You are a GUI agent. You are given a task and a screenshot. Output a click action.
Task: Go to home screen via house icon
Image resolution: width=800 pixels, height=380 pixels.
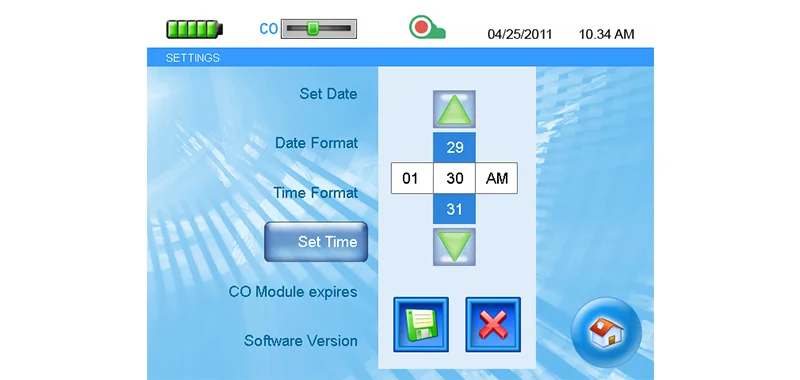(606, 332)
